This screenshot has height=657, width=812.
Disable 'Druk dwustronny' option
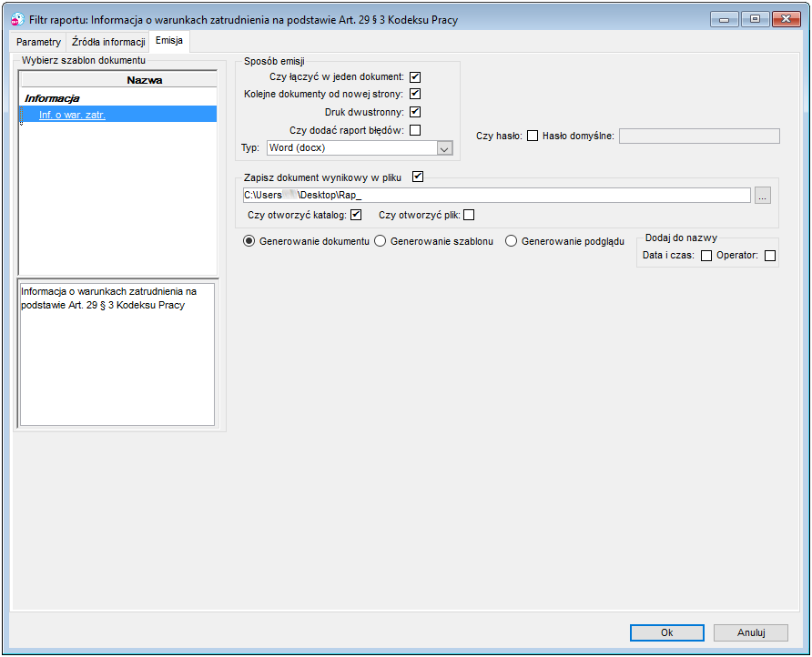coord(415,112)
